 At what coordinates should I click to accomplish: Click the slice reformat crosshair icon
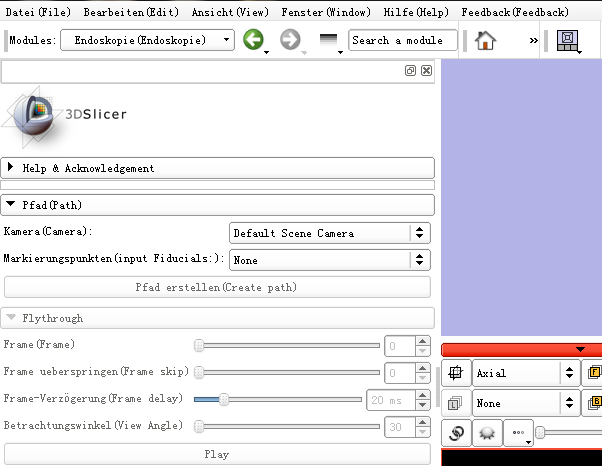coord(455,373)
